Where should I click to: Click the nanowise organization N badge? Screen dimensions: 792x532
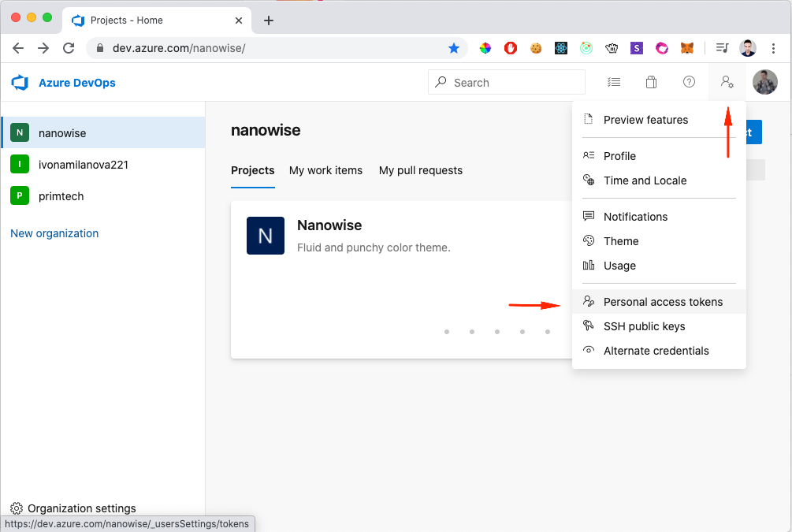coord(20,133)
